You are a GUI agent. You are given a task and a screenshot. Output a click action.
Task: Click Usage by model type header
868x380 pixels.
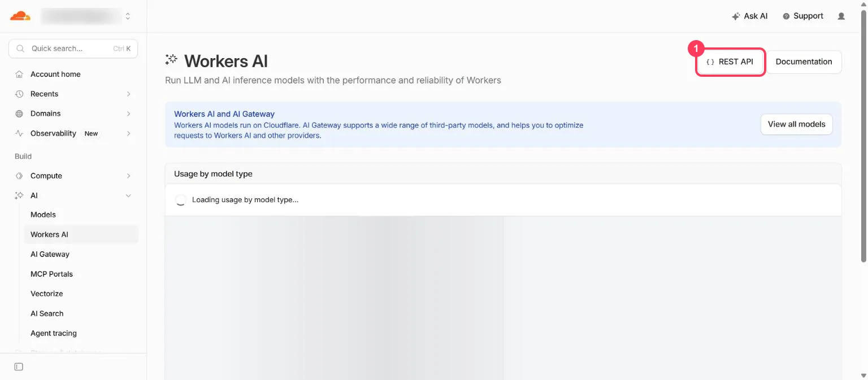[x=213, y=174]
